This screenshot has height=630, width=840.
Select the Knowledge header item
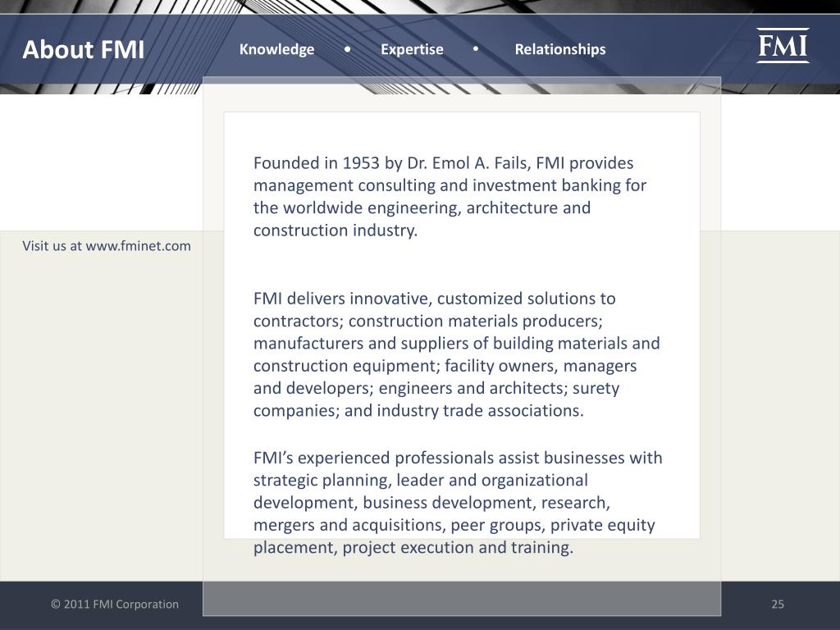tap(277, 49)
